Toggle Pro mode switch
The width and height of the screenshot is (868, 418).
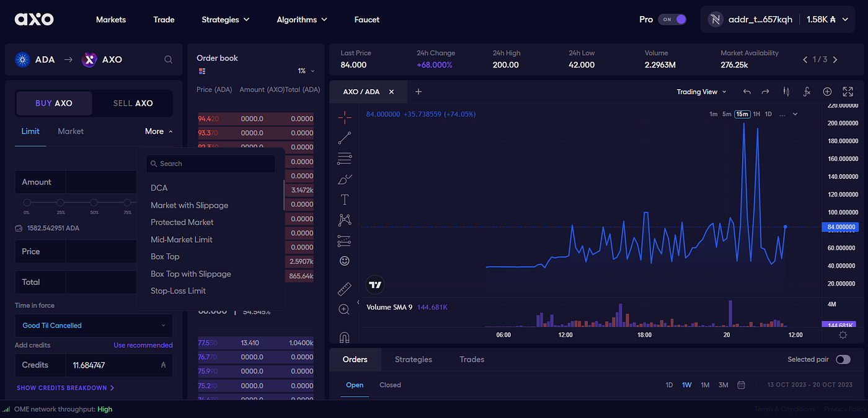coord(672,19)
